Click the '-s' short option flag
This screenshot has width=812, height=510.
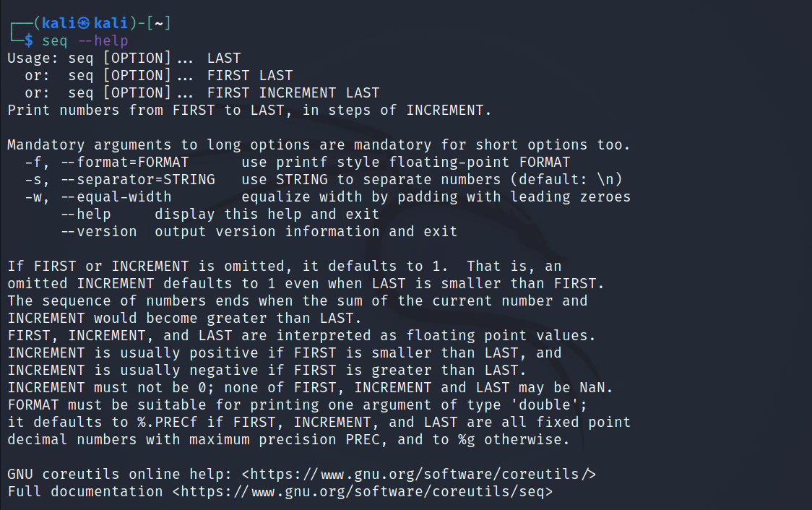click(x=33, y=180)
